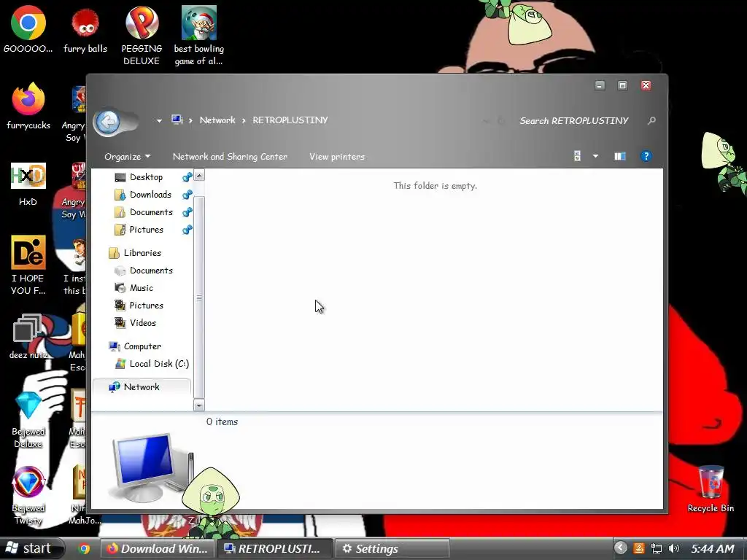Select Music under Libraries
Viewport: 747px width, 560px height.
pyautogui.click(x=134, y=287)
